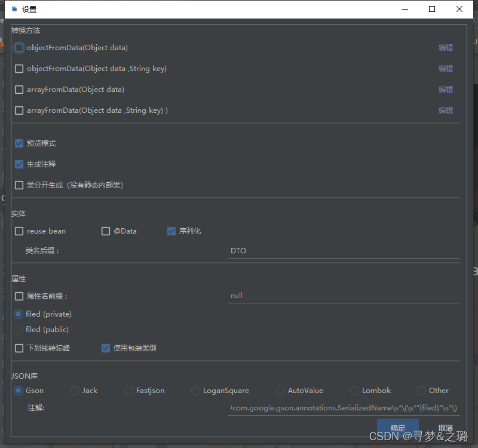This screenshot has height=448, width=478.
Task: Choose the Other radio option
Action: [x=421, y=391]
